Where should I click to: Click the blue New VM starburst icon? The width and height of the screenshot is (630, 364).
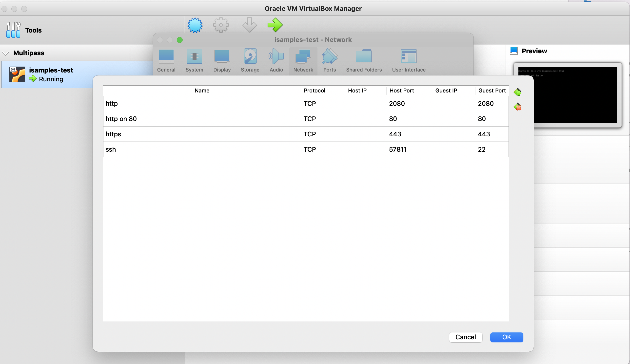click(x=195, y=25)
